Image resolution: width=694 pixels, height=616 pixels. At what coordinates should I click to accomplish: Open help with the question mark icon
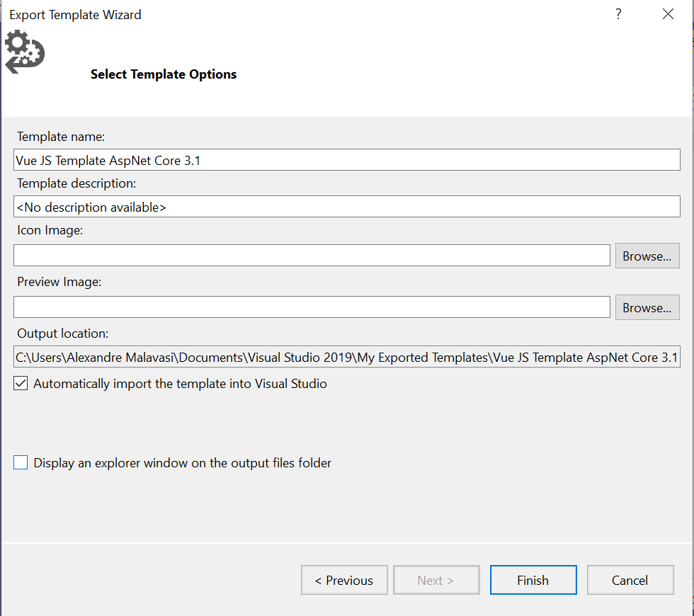618,14
